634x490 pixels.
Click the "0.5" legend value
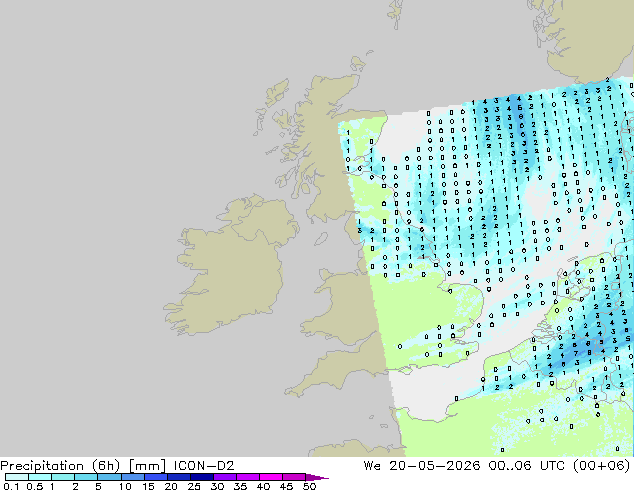34,486
